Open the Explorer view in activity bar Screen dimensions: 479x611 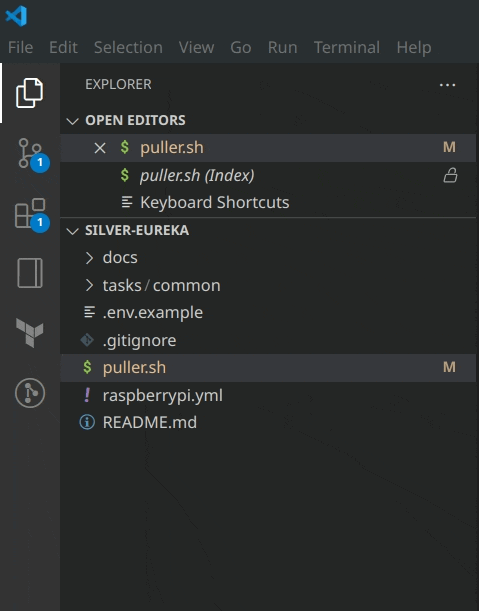pos(30,93)
